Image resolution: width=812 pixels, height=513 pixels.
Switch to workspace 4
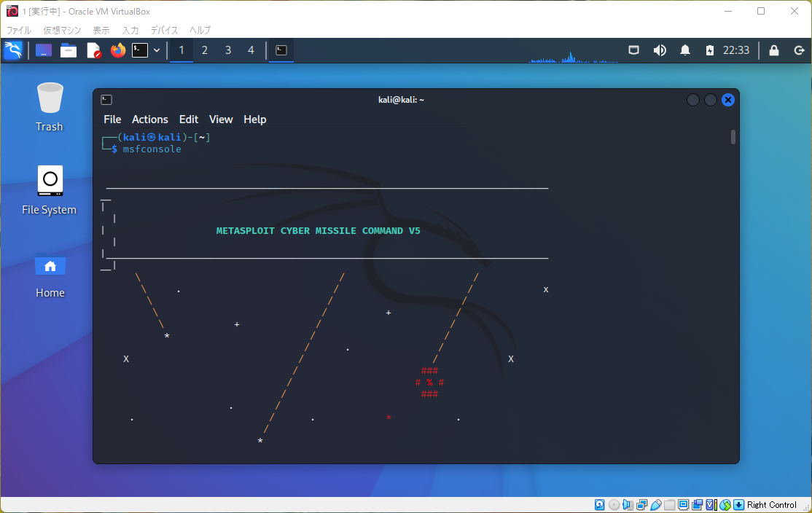pos(251,50)
